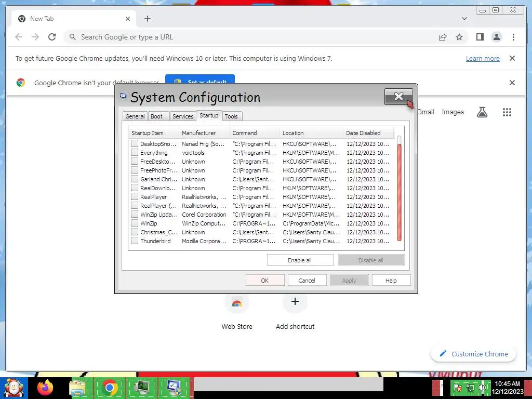Open Chrome's three-dot menu
532x399 pixels.
513,37
